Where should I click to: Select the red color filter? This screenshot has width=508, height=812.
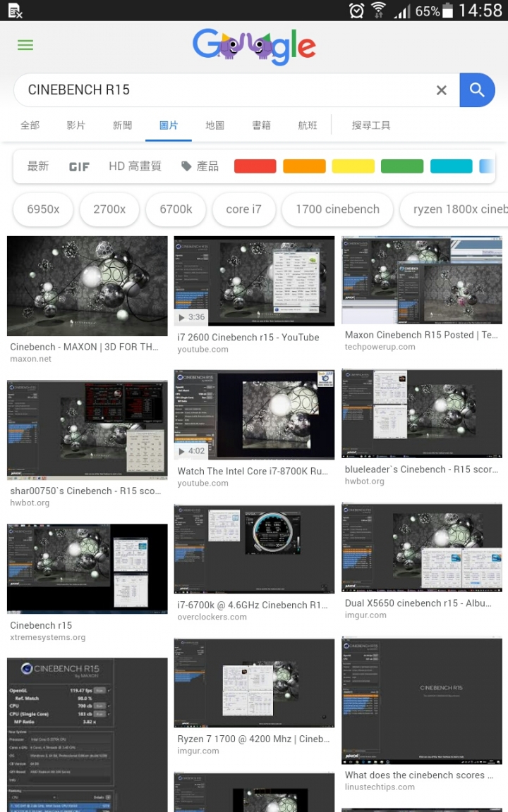255,166
